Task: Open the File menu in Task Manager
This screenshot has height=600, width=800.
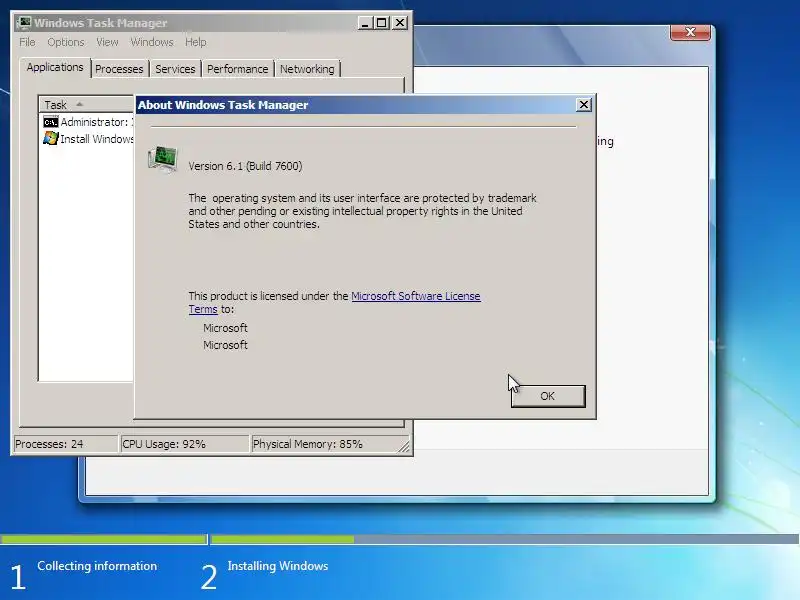Action: tap(27, 42)
